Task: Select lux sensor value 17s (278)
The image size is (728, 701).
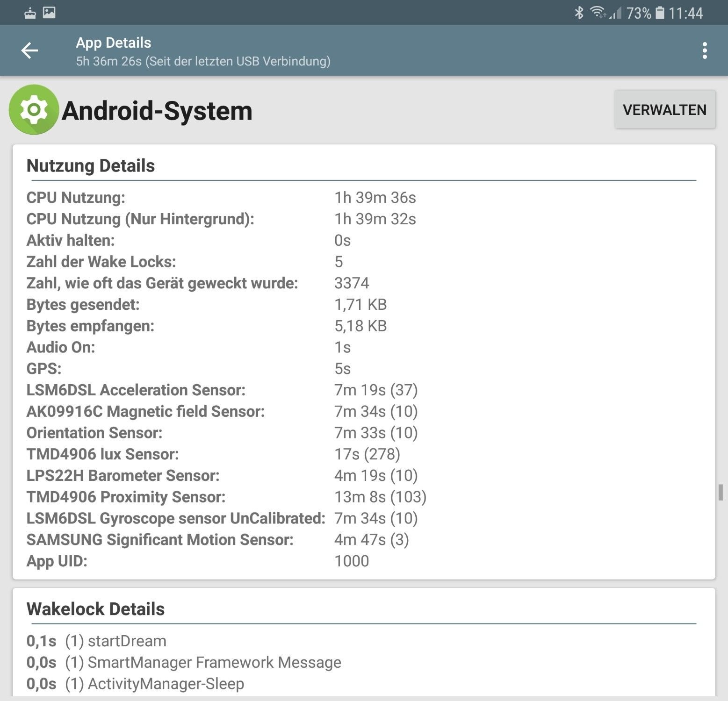Action: click(x=367, y=454)
